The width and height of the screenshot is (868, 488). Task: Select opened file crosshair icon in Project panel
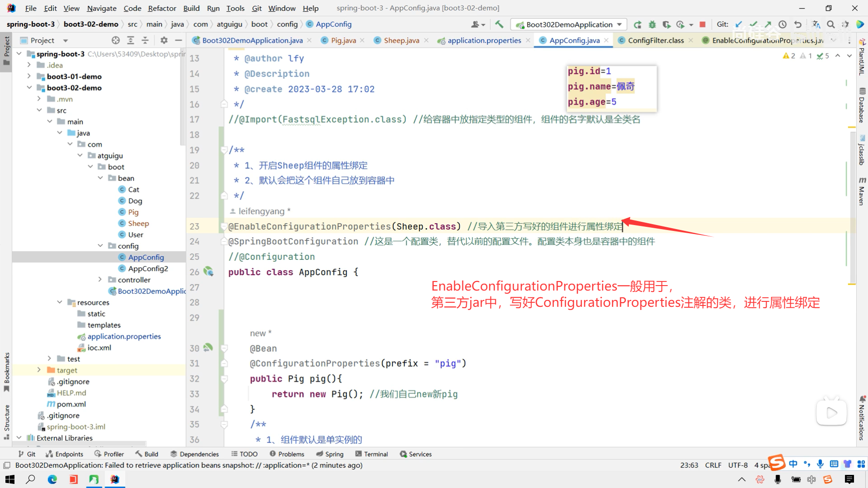tap(116, 40)
